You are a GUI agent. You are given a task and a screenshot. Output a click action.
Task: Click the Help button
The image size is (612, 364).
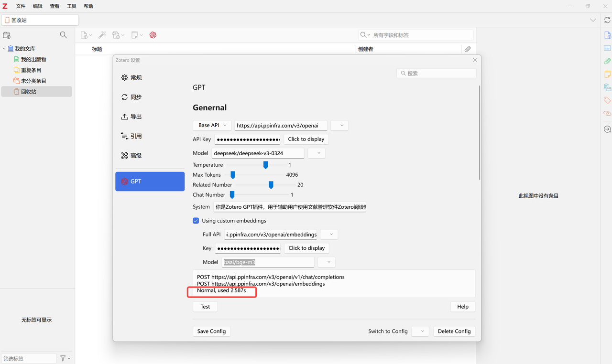pos(463,307)
